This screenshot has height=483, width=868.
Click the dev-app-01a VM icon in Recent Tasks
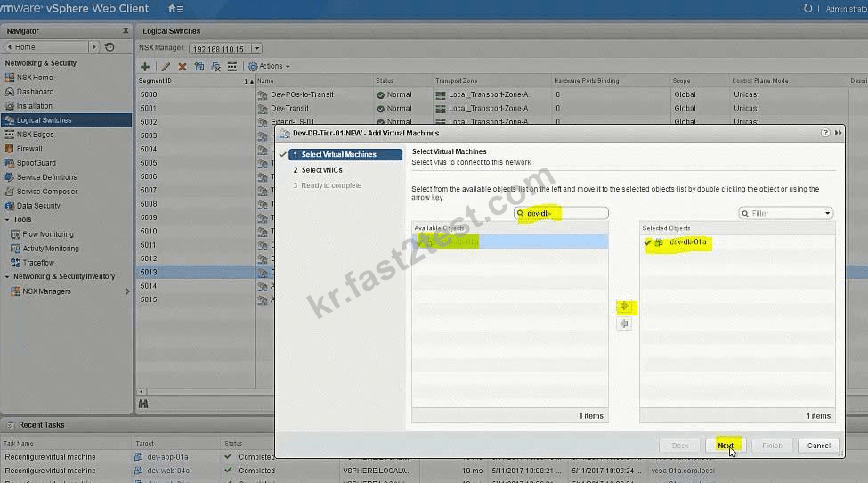pos(138,457)
